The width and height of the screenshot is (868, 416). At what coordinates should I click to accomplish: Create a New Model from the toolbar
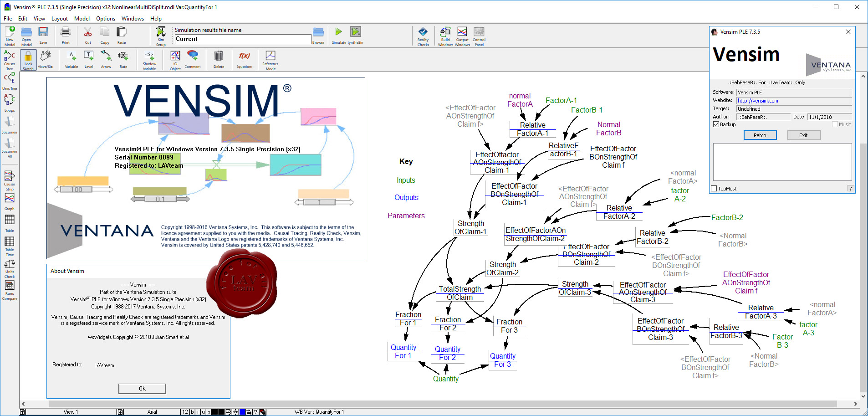click(x=10, y=36)
